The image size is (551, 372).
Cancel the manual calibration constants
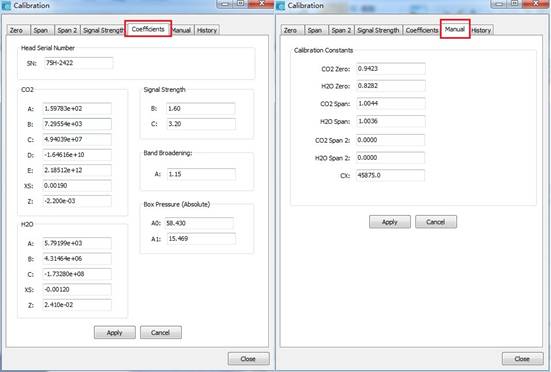point(436,222)
